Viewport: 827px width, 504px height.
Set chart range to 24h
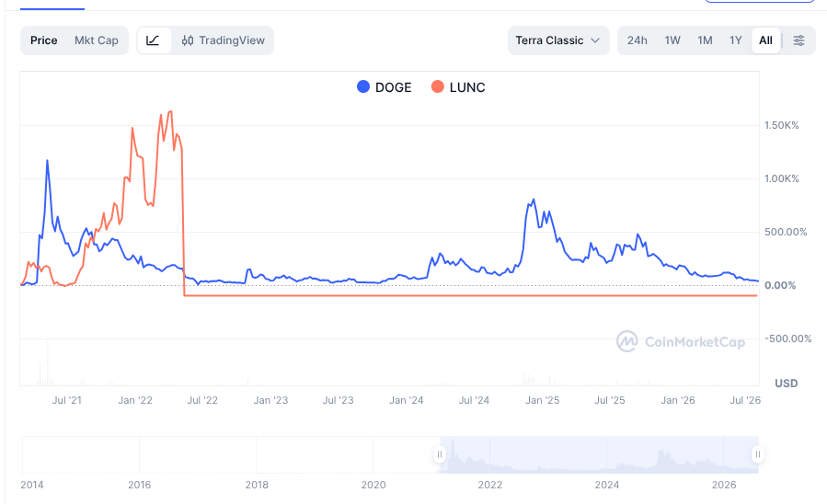pyautogui.click(x=637, y=40)
